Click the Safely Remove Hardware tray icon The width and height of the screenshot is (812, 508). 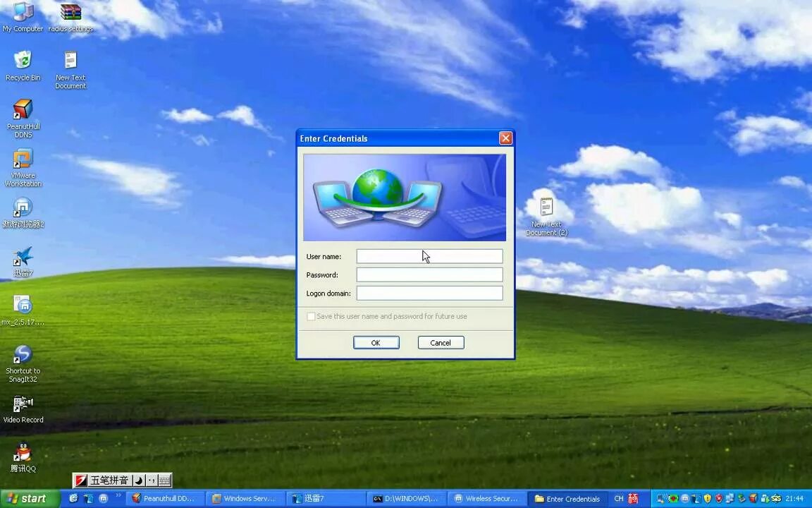(x=742, y=499)
